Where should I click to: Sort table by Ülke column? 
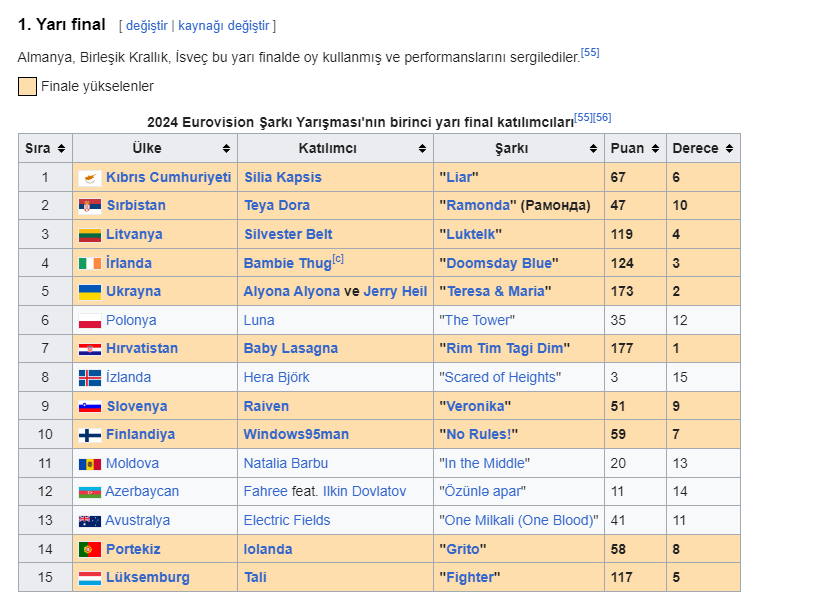coord(154,148)
